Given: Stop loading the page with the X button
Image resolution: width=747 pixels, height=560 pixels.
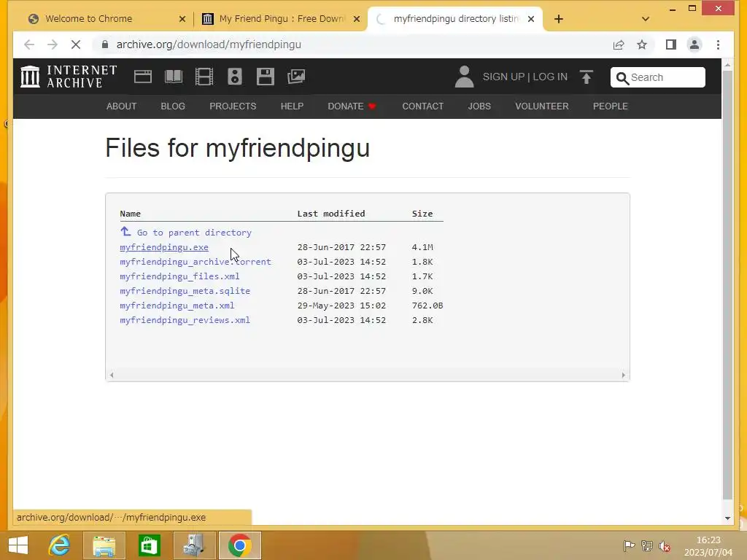Looking at the screenshot, I should (76, 44).
